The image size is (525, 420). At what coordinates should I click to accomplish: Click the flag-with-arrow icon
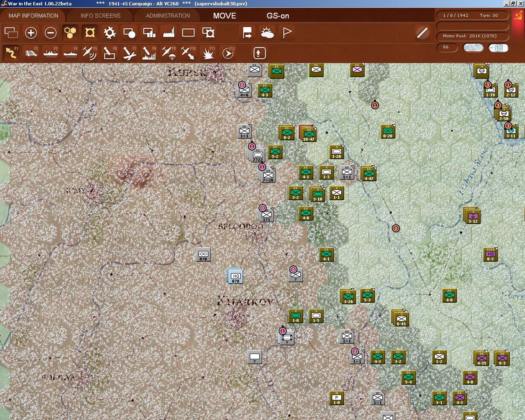click(x=247, y=32)
